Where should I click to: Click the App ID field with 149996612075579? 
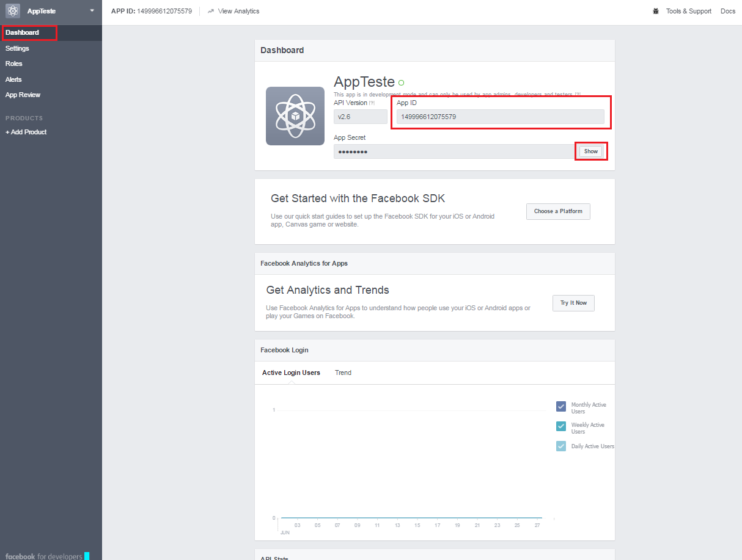(x=500, y=117)
